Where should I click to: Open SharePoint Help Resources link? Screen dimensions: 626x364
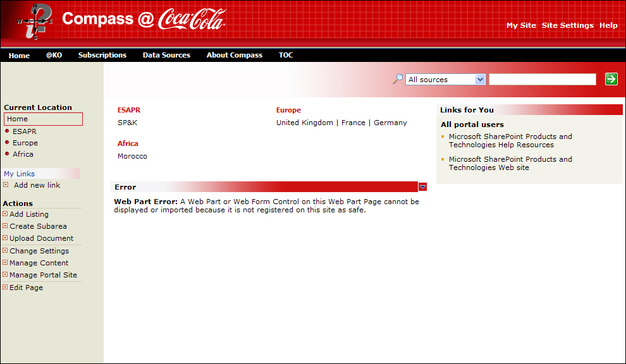510,140
